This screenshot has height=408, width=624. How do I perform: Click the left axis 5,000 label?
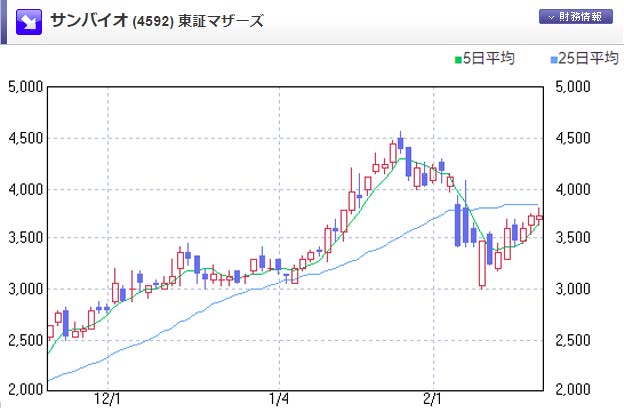(x=25, y=87)
